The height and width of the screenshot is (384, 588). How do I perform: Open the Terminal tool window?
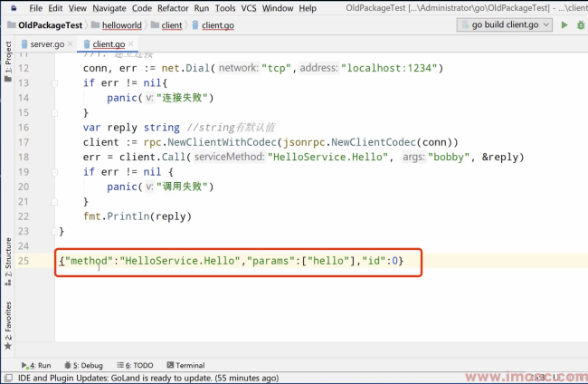point(185,365)
